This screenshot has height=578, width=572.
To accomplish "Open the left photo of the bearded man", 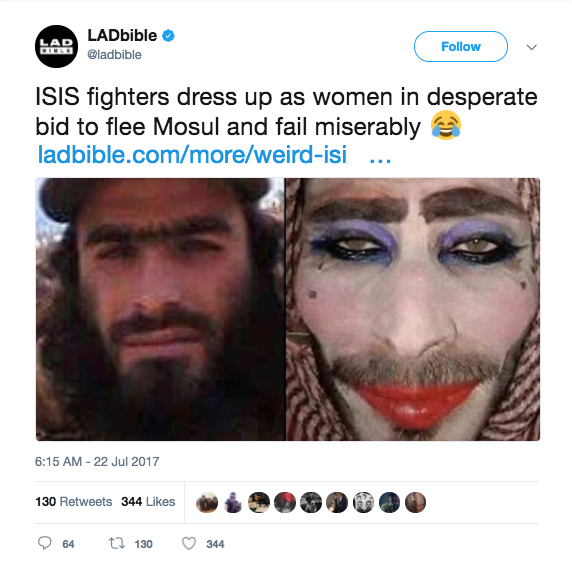I will coord(160,309).
